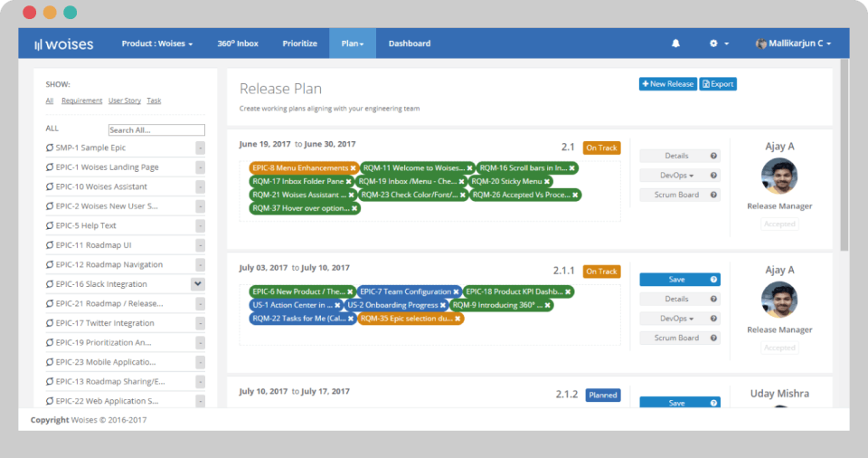Click the New Release button
Screen dimensions: 868x458
[667, 84]
